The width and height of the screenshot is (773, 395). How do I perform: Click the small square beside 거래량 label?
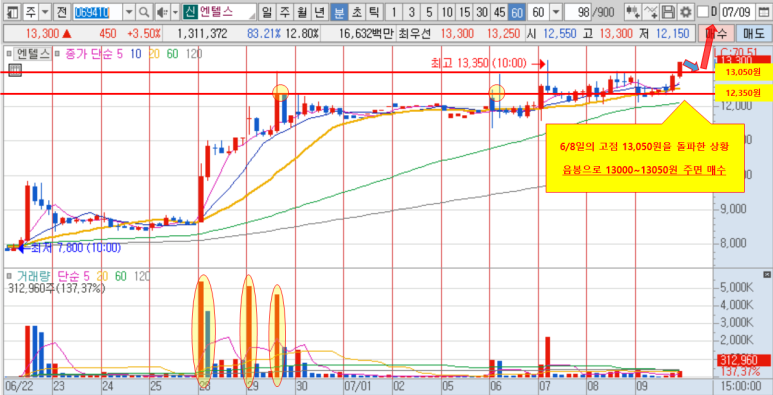tap(8, 275)
